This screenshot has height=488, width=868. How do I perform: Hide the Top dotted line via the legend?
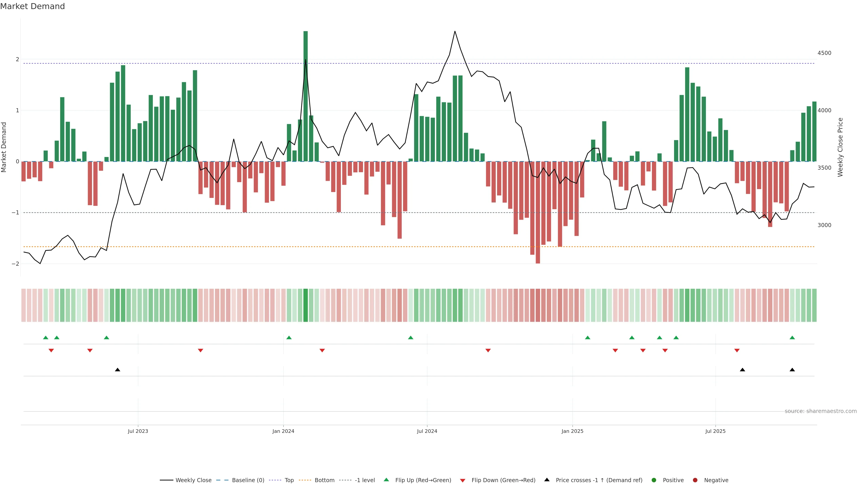(x=289, y=480)
